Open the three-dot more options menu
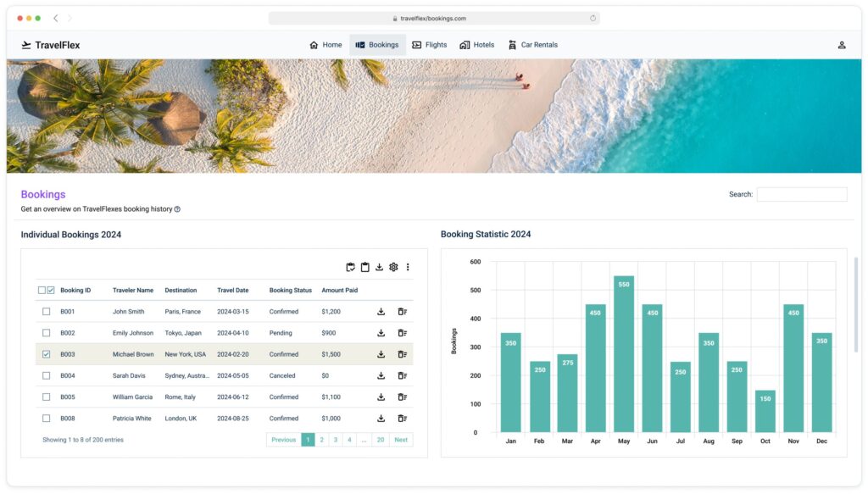This screenshot has height=494, width=868. coord(408,267)
